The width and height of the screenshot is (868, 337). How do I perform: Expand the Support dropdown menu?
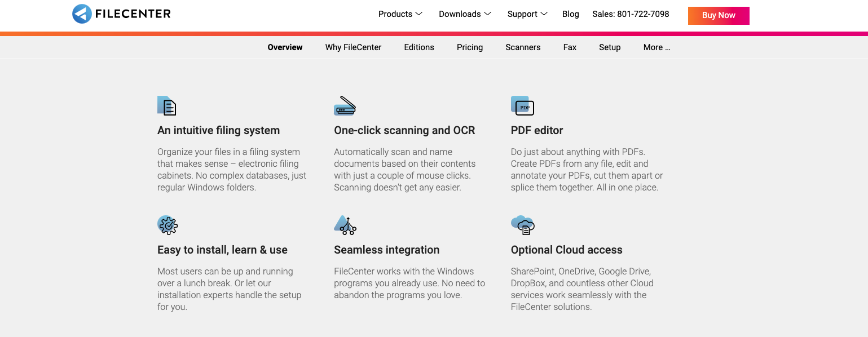(x=527, y=14)
